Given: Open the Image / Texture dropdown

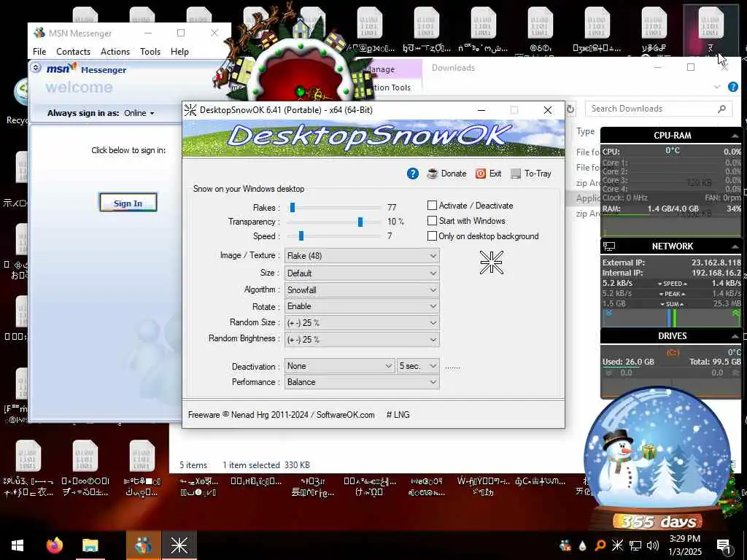Looking at the screenshot, I should tap(362, 256).
